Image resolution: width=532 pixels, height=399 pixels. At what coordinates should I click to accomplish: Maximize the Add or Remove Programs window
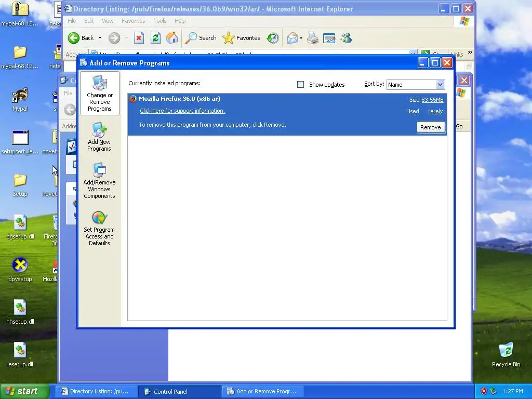(x=435, y=63)
